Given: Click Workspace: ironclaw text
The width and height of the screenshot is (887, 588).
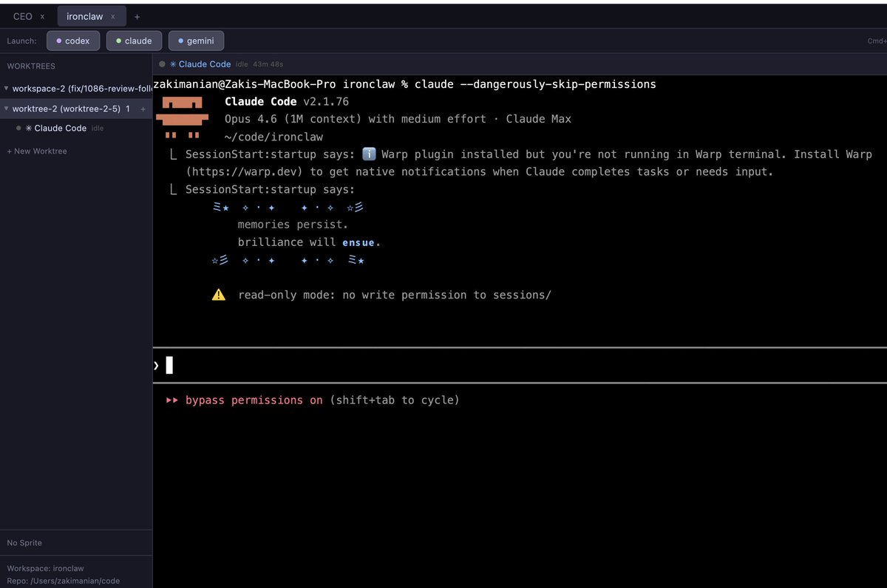Looking at the screenshot, I should pos(45,569).
